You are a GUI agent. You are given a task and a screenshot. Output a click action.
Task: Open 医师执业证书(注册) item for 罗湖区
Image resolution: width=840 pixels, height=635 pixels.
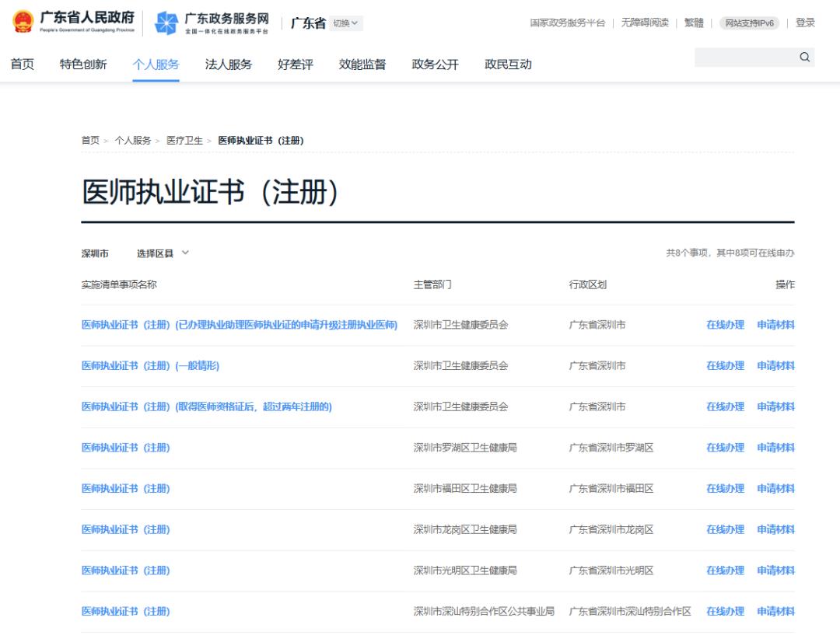[125, 448]
